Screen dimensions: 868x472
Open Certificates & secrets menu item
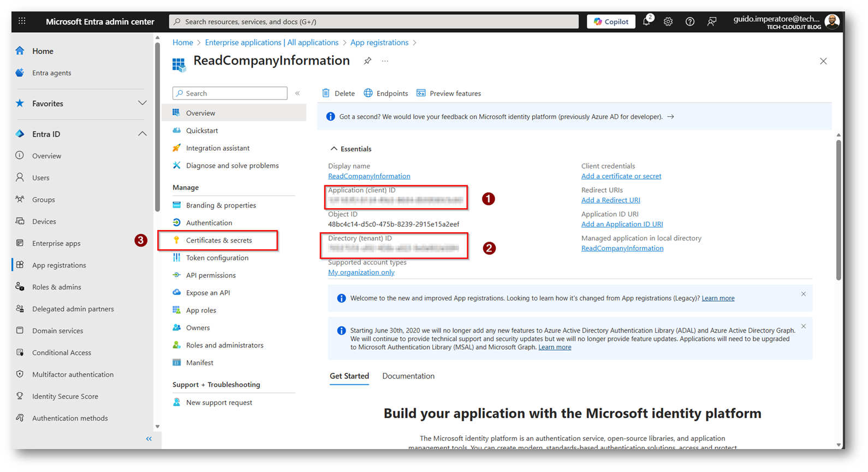[x=219, y=240]
